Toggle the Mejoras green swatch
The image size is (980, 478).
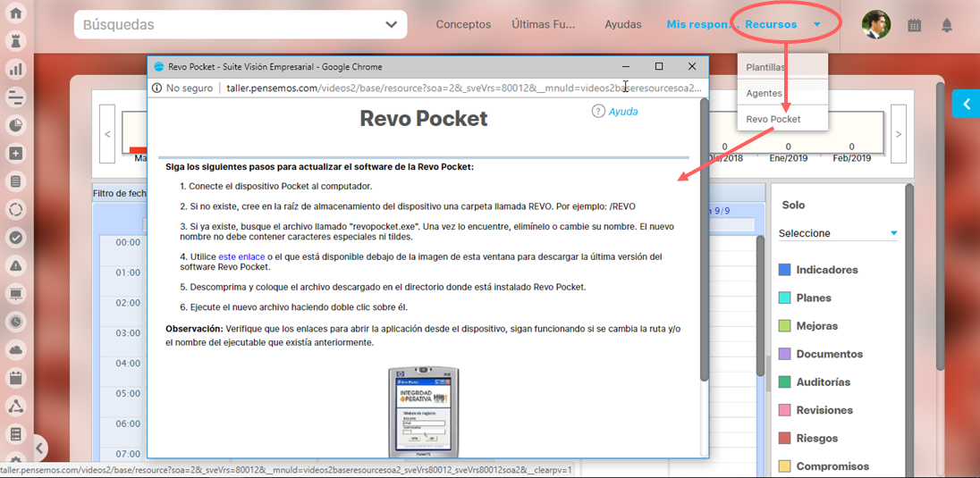[784, 326]
